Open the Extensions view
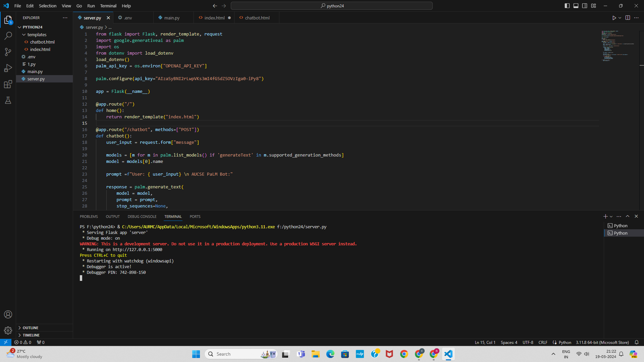This screenshot has height=362, width=644. 8,84
